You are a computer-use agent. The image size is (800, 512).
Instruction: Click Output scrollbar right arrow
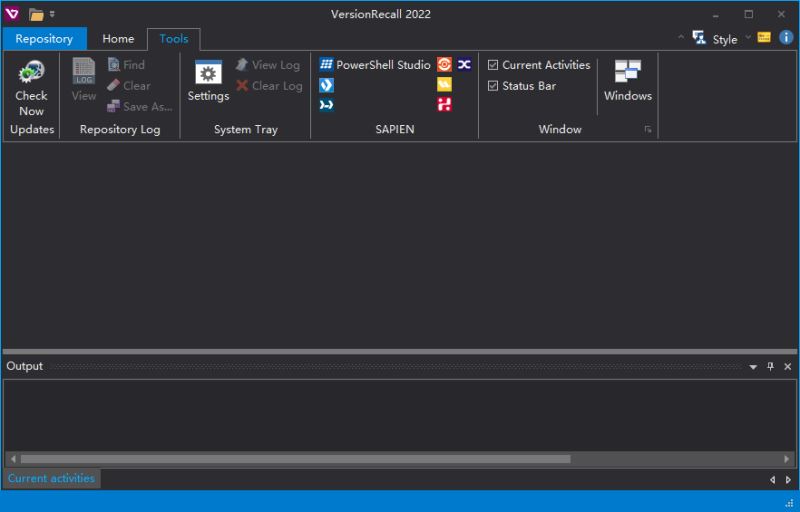786,459
